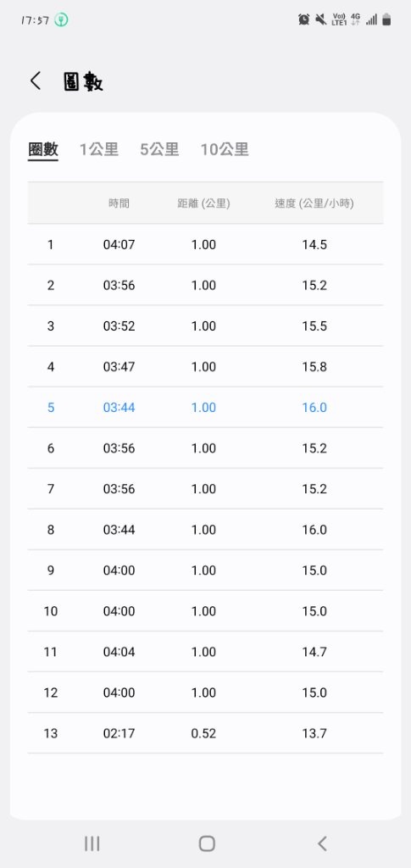Open the alarm clock status icon

click(303, 20)
